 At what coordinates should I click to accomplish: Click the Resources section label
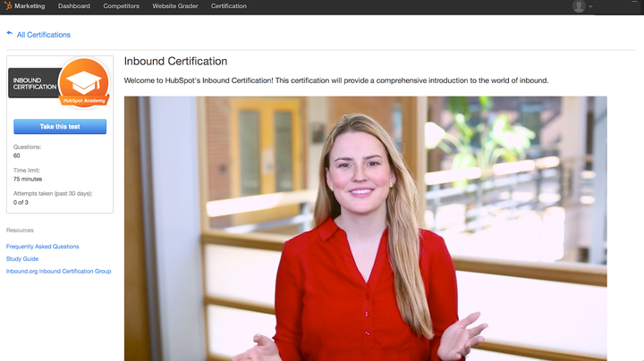coord(20,231)
